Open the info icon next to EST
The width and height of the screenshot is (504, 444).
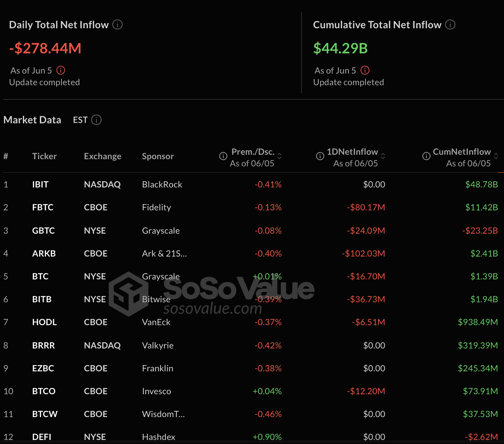tap(96, 120)
